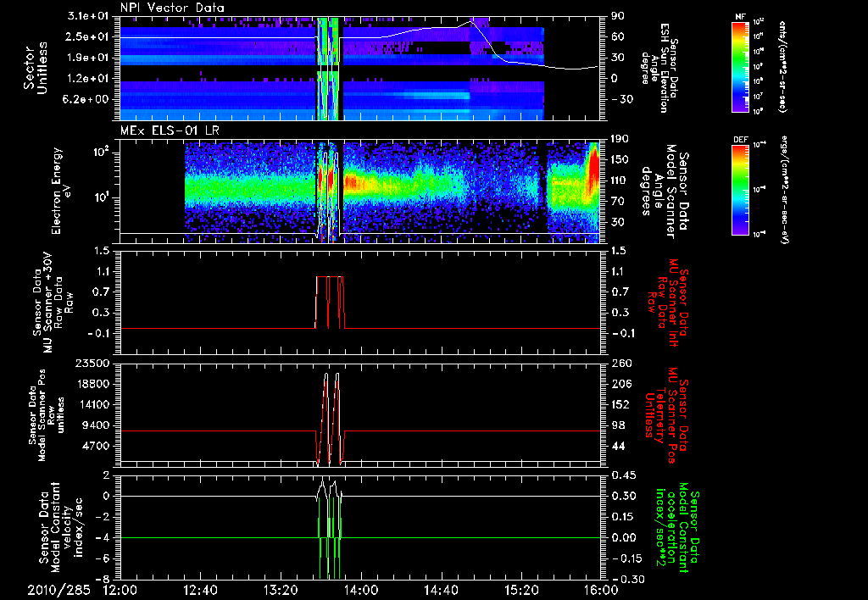
Task: Click the 70 scanner angle tick label
Action: click(x=619, y=201)
